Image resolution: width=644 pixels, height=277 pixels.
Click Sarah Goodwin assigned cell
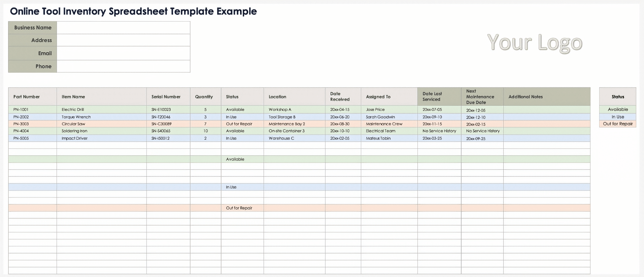click(x=389, y=117)
